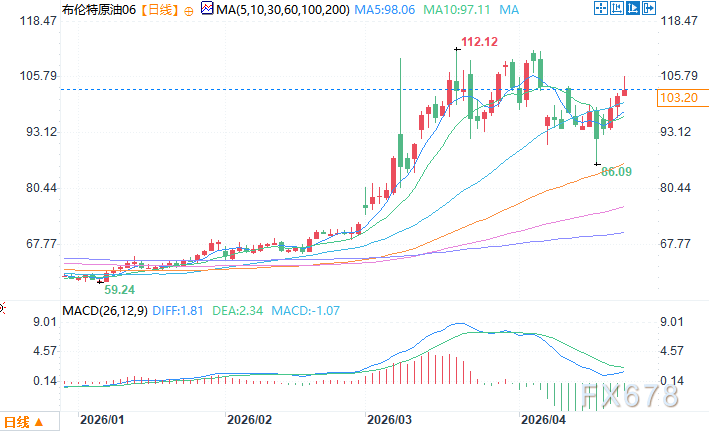
Task: Click the small circle icon above the MACD label
Action: click(3, 306)
